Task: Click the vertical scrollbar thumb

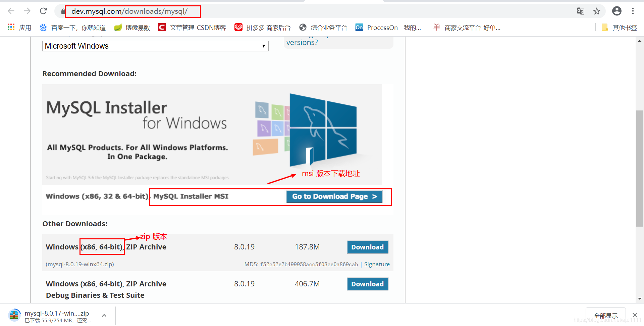Action: [640, 169]
